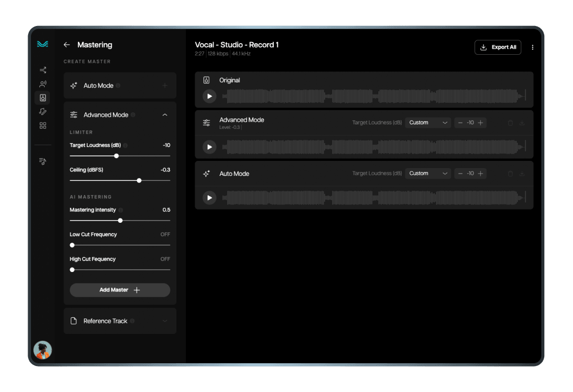Click Export All button
This screenshot has width=573, height=392.
click(498, 47)
